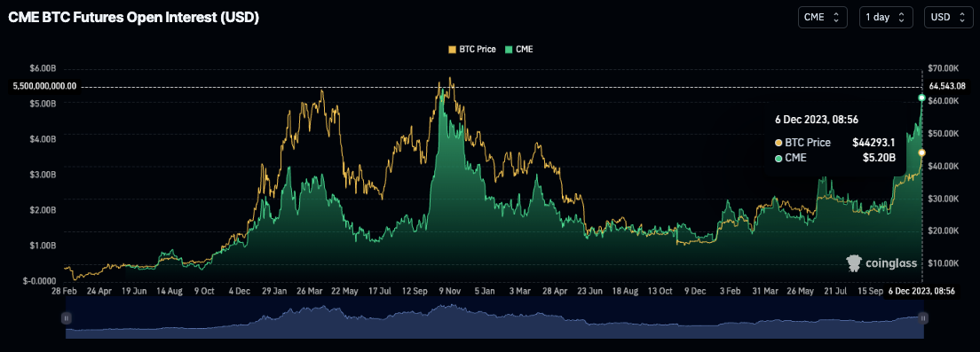This screenshot has width=980, height=352.
Task: Click the 5,500,000,000.00 axis marker label
Action: [x=45, y=86]
